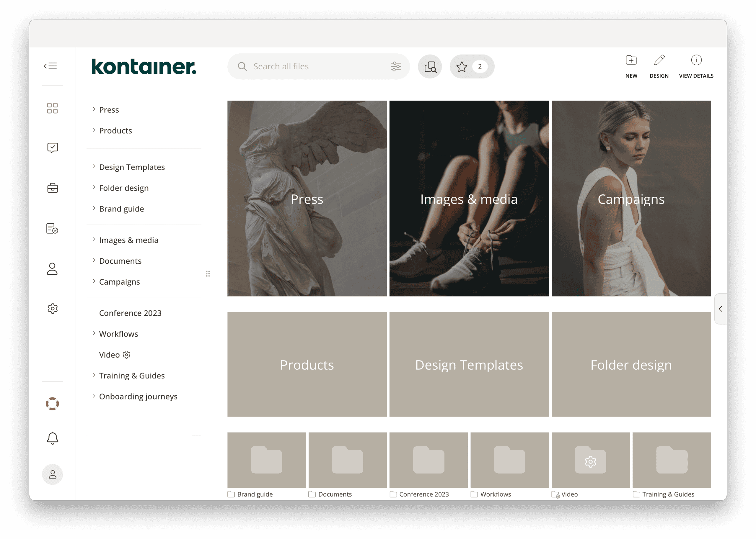Open the approvals document icon in sidebar

(52, 228)
